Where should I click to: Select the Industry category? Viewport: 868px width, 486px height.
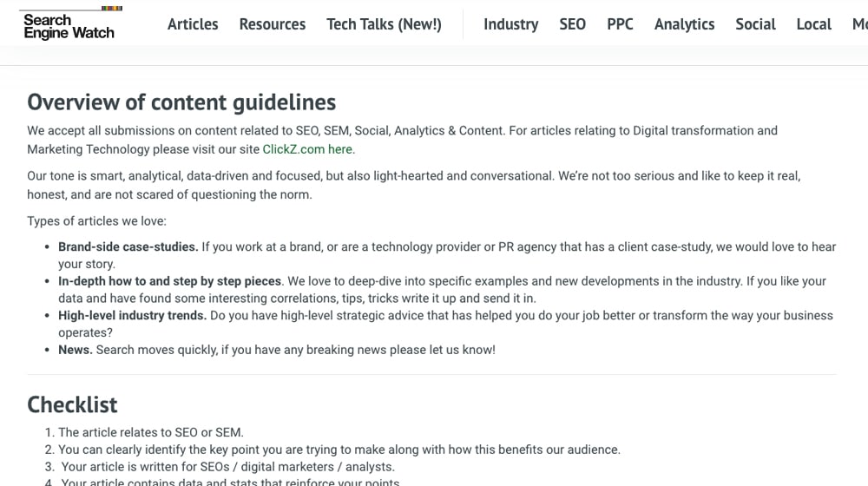point(510,24)
